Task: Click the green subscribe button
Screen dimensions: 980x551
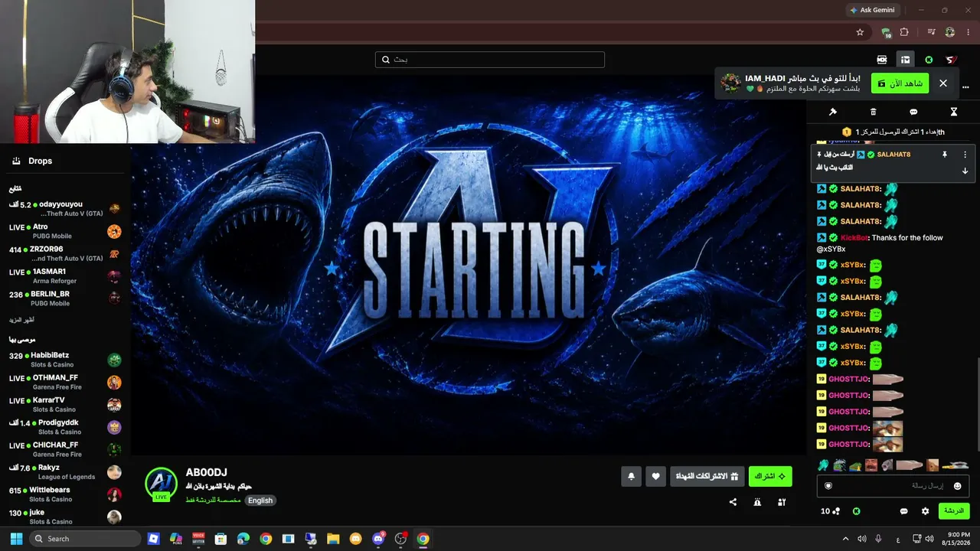Action: pos(770,476)
